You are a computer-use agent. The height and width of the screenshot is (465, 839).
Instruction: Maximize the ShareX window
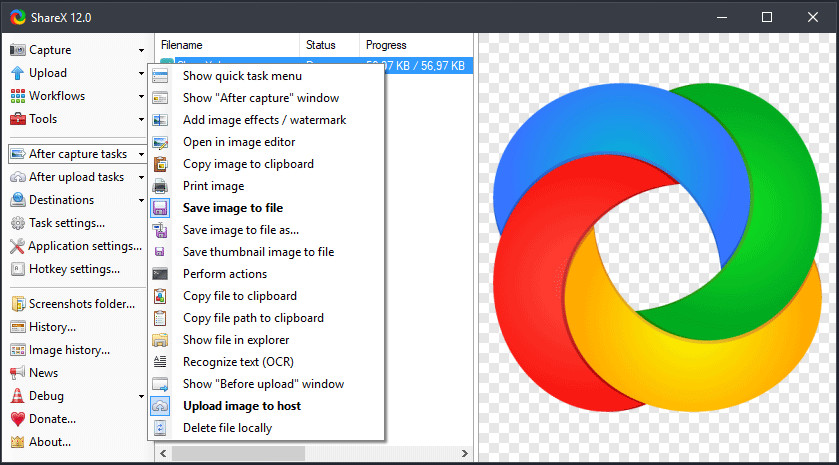point(767,17)
